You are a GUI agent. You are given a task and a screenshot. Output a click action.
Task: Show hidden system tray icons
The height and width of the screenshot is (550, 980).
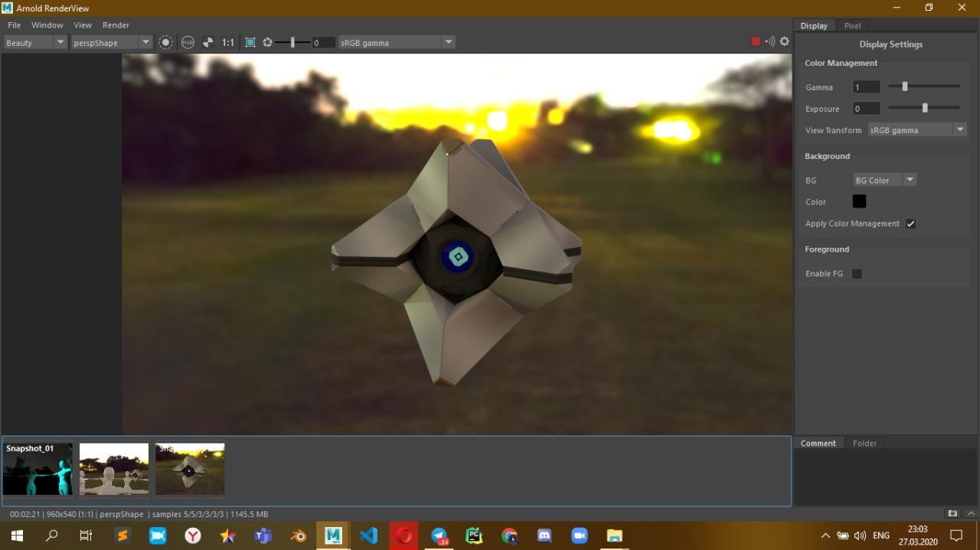(825, 535)
